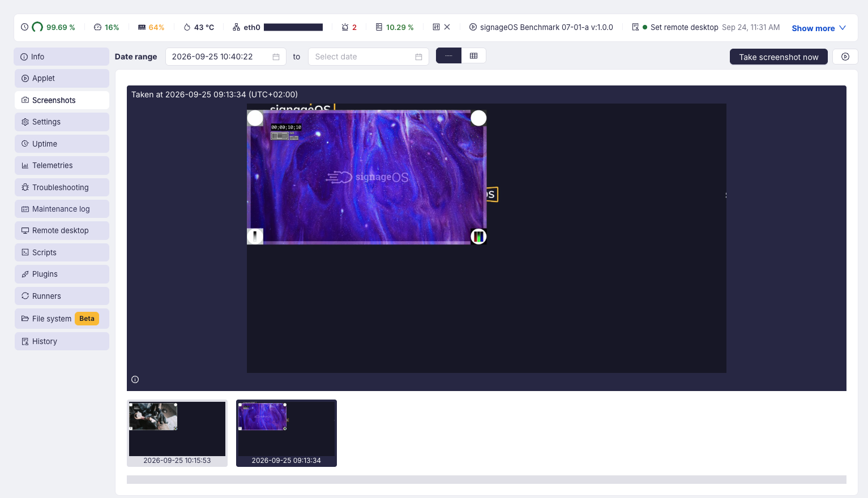Select the thumbnail taken at 09:13:34
Viewport: 868px width, 498px height.
coord(287,433)
